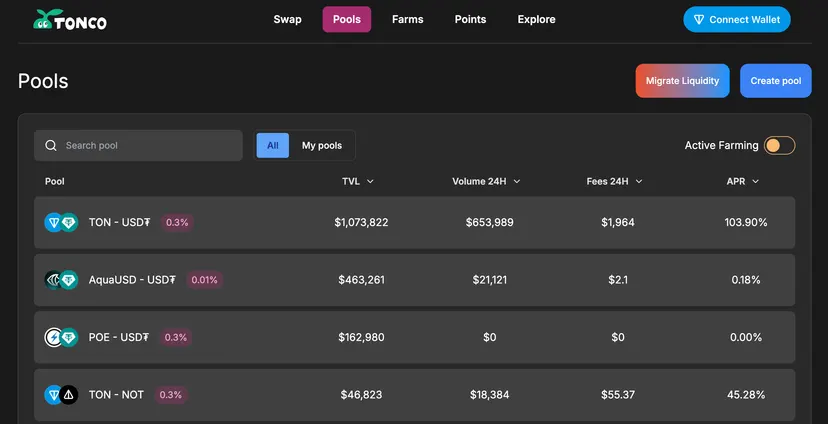Toggle the Active Farming switch
828x424 pixels.
pyautogui.click(x=779, y=145)
